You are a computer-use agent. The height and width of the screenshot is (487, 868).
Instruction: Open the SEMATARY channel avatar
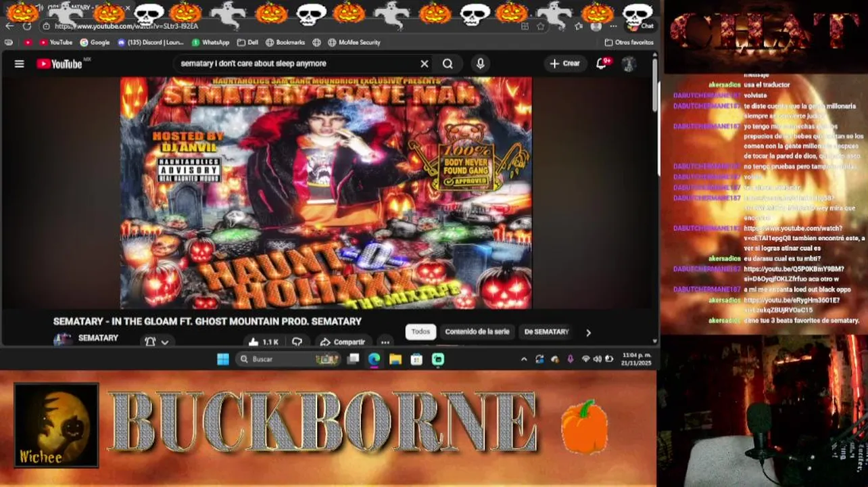63,340
